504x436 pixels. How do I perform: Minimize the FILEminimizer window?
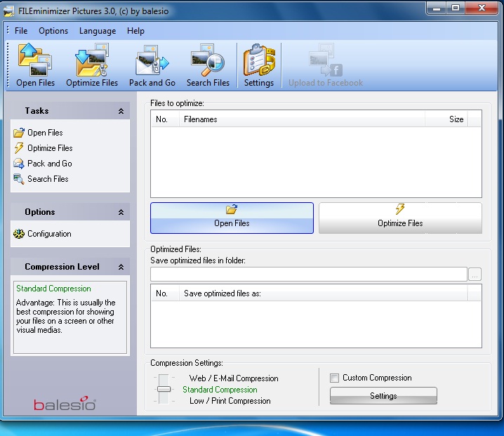pos(437,8)
